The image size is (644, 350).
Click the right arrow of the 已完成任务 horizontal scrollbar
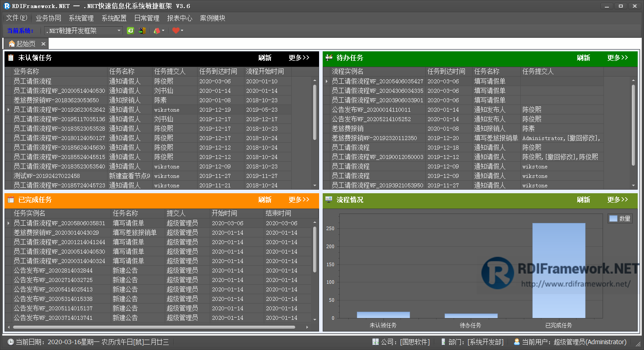pos(307,327)
